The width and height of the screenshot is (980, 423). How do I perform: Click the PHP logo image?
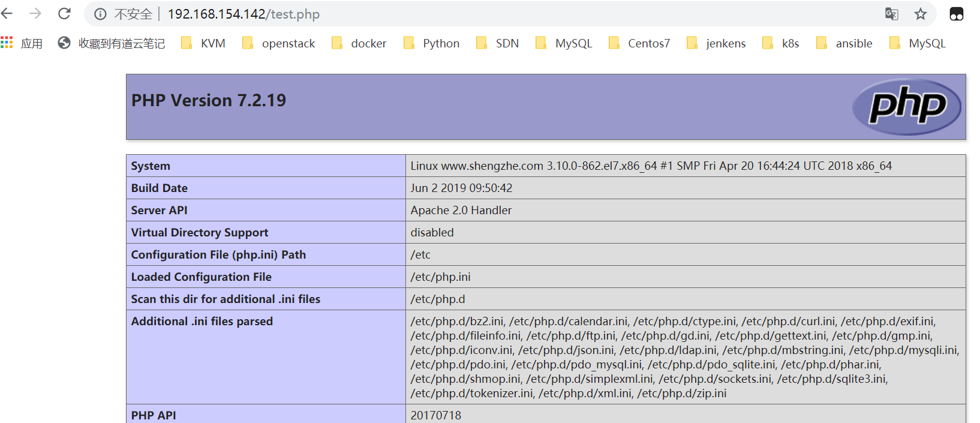pos(906,107)
